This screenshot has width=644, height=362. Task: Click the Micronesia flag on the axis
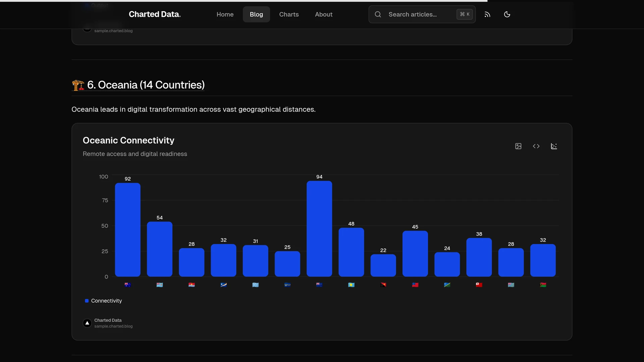point(256,285)
